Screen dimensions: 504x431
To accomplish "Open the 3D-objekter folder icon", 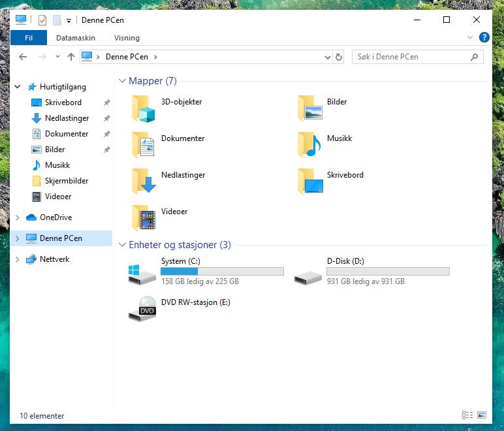I will 144,108.
